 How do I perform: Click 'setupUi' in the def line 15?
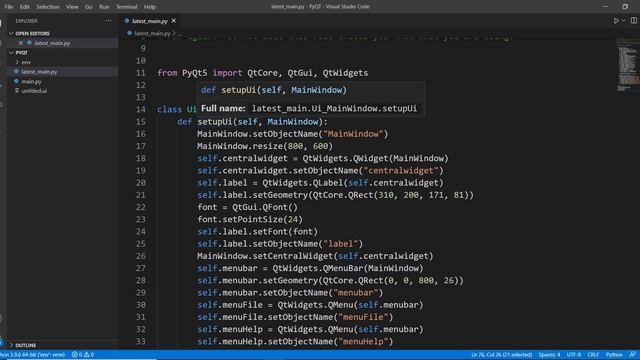coord(215,122)
